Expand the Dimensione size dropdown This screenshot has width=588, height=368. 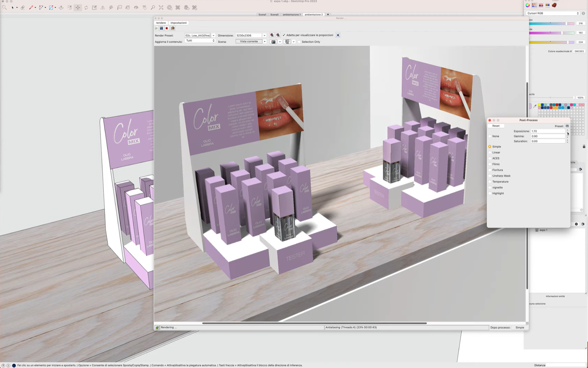pos(264,36)
